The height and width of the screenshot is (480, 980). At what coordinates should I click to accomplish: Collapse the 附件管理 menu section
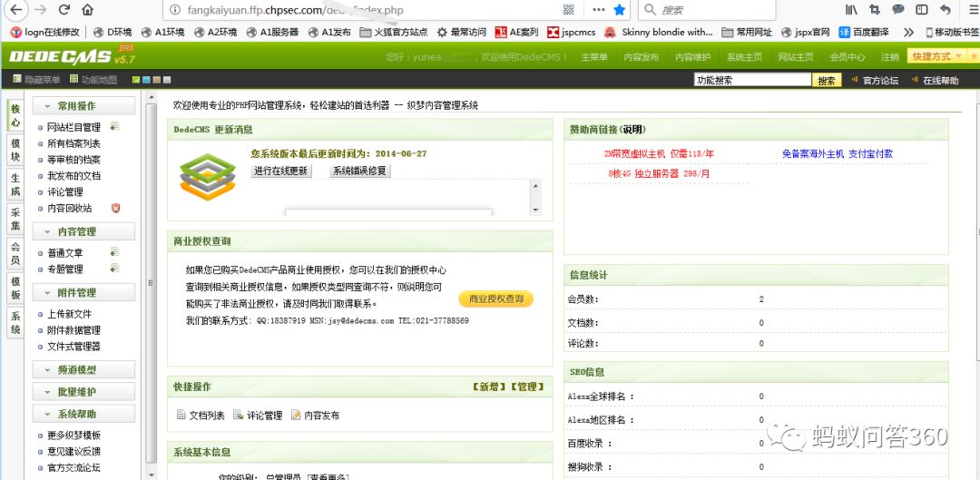[x=83, y=292]
